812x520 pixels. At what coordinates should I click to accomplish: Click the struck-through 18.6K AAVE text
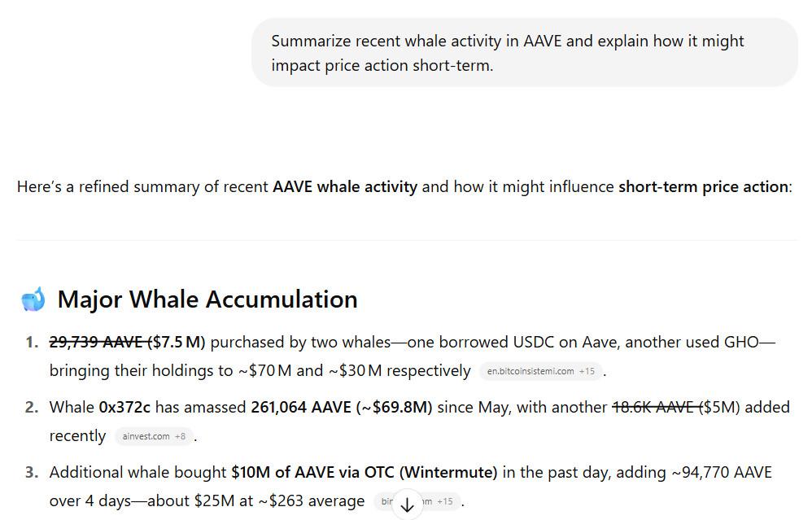(x=655, y=407)
